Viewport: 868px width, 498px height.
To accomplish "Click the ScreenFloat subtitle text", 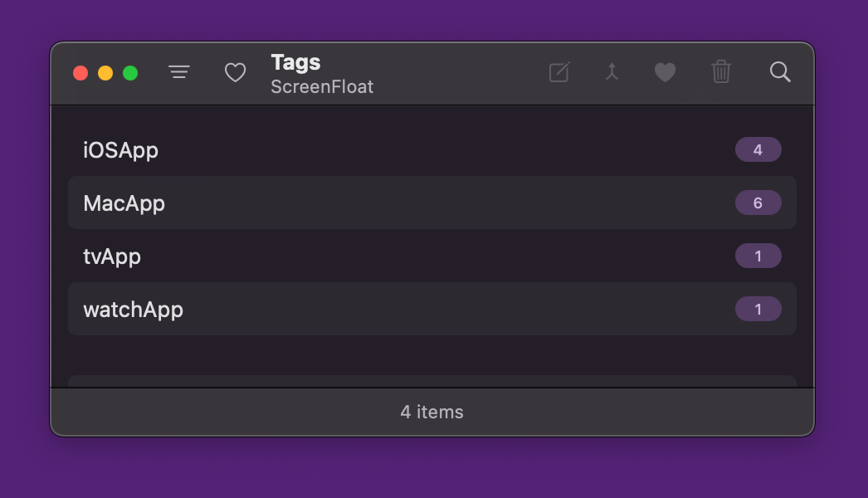I will 322,87.
